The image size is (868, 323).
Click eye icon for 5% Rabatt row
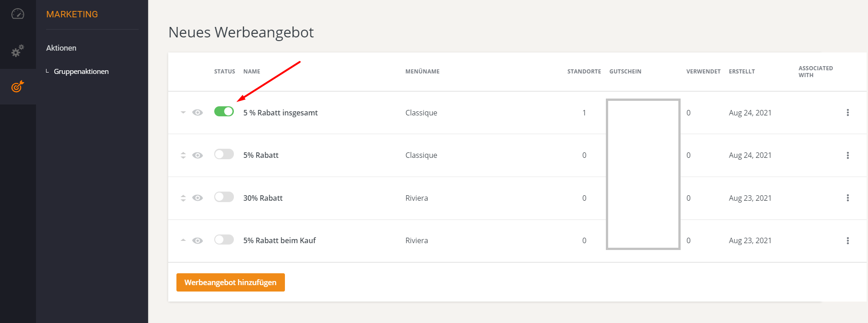click(x=197, y=156)
